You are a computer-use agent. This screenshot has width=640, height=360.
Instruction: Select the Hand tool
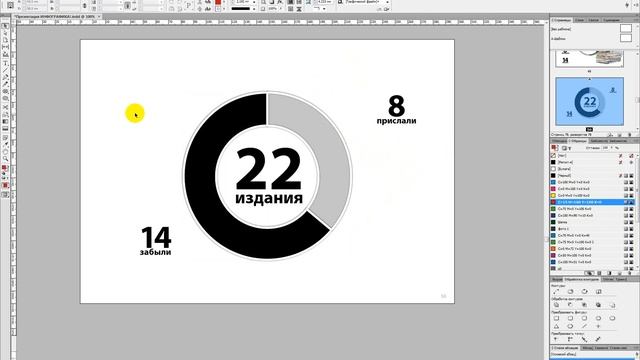tap(5, 152)
